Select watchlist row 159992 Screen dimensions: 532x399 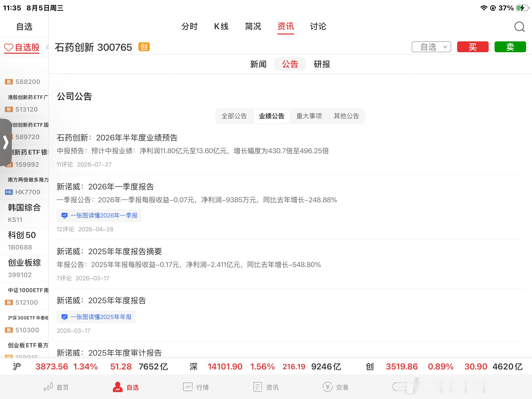click(x=24, y=158)
